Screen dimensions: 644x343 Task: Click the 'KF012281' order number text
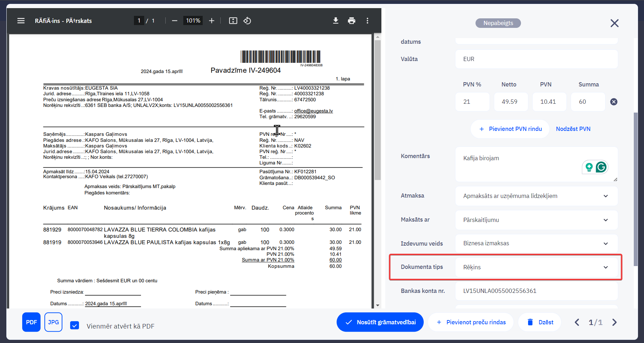tap(305, 172)
